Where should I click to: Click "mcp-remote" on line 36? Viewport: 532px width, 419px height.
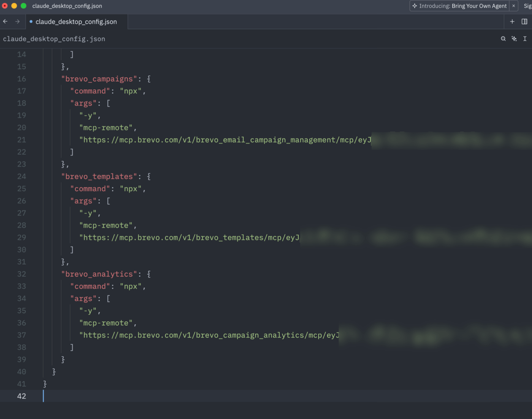[x=106, y=323]
